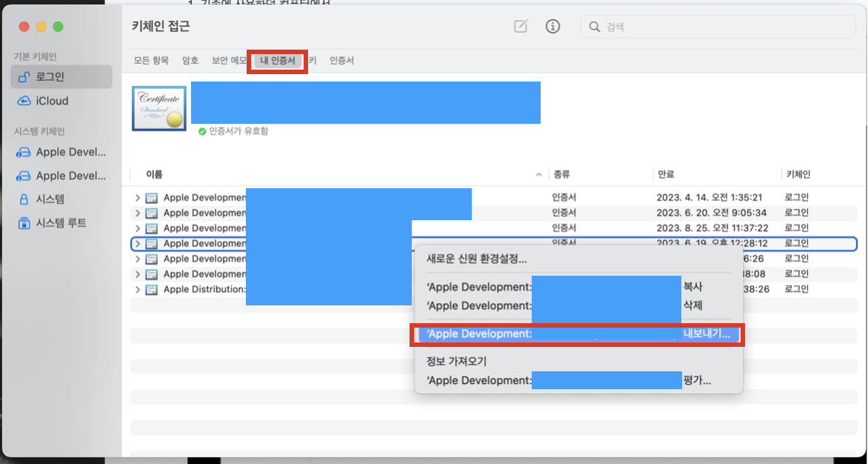The height and width of the screenshot is (464, 868).
Task: Click the new secure note compose icon
Action: pos(521,26)
